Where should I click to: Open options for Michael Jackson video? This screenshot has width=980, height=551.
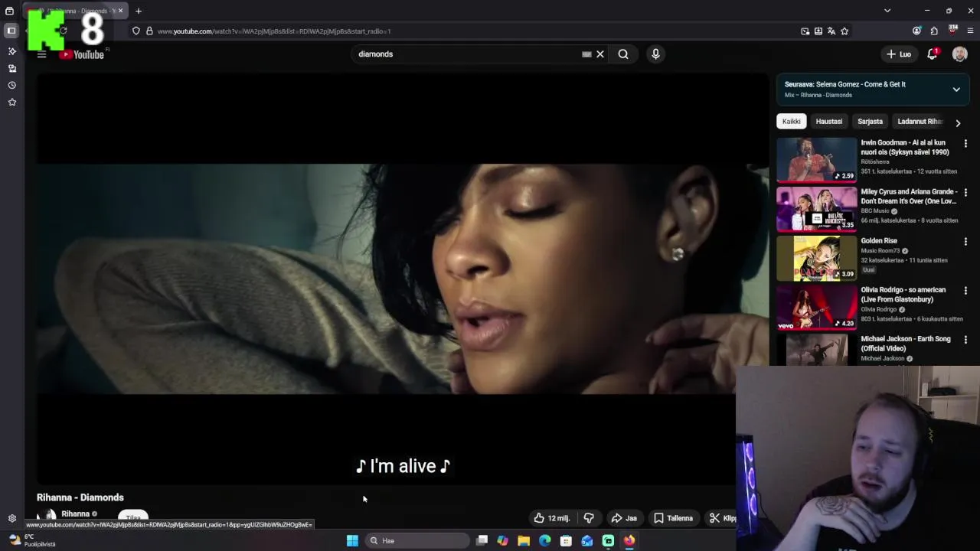click(x=965, y=340)
